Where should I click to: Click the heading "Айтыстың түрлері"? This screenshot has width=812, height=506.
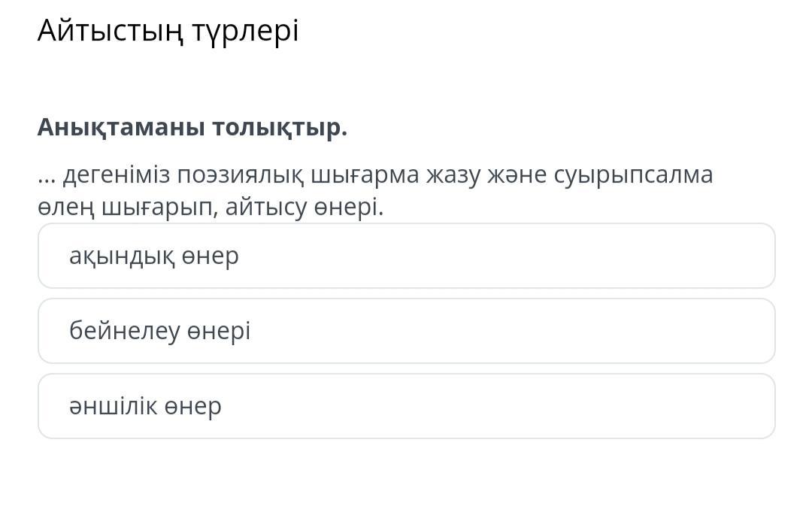tap(168, 31)
